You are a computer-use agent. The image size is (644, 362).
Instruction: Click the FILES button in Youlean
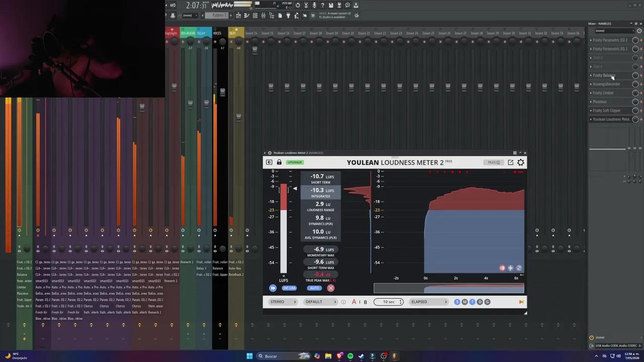pyautogui.click(x=493, y=162)
